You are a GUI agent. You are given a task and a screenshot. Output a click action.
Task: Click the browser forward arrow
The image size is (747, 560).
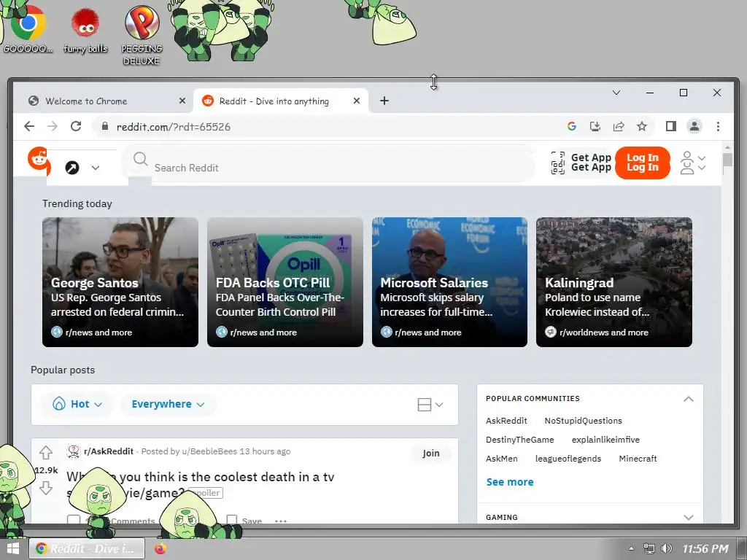(x=53, y=126)
